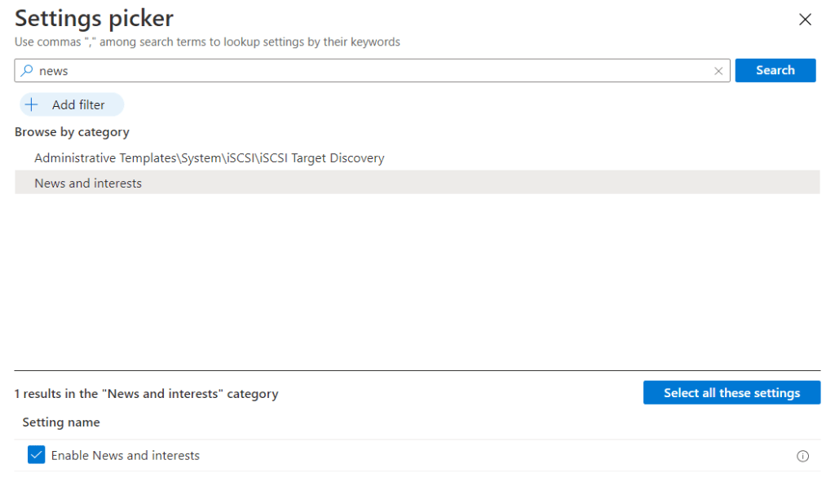Click the comma search hint text under title
835x504 pixels.
[x=207, y=42]
